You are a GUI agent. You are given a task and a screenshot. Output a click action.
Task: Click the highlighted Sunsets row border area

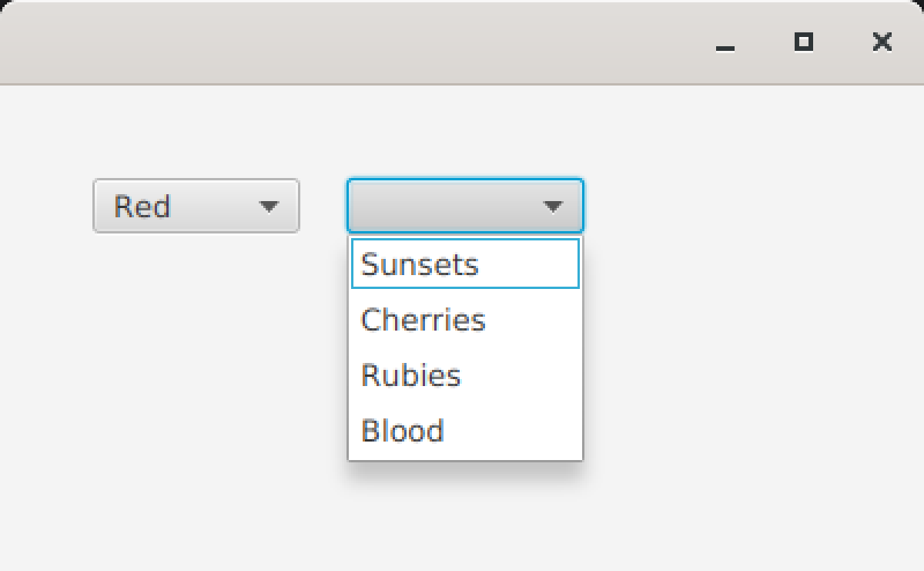tap(465, 264)
